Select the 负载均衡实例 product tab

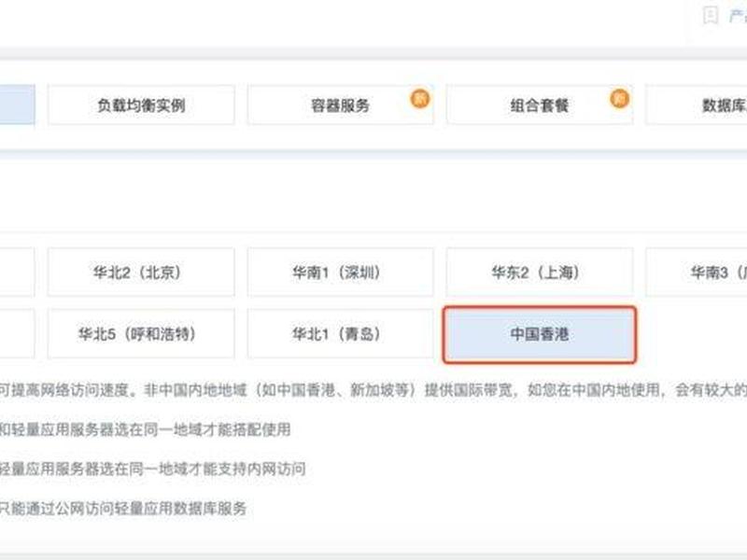point(141,105)
